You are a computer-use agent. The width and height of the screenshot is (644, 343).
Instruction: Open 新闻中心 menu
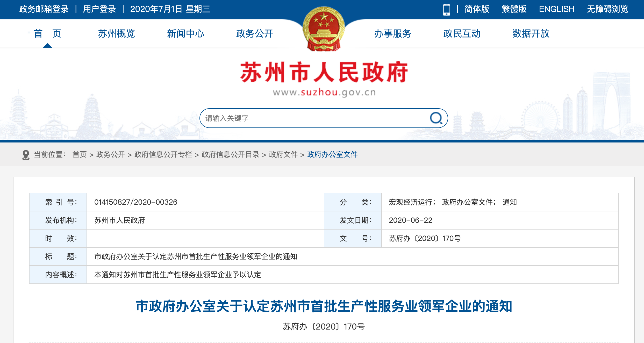pyautogui.click(x=186, y=33)
